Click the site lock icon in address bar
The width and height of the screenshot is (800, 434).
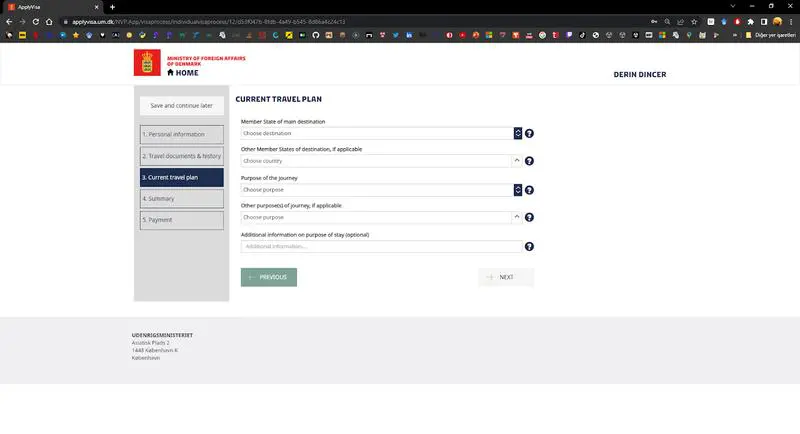(65, 22)
